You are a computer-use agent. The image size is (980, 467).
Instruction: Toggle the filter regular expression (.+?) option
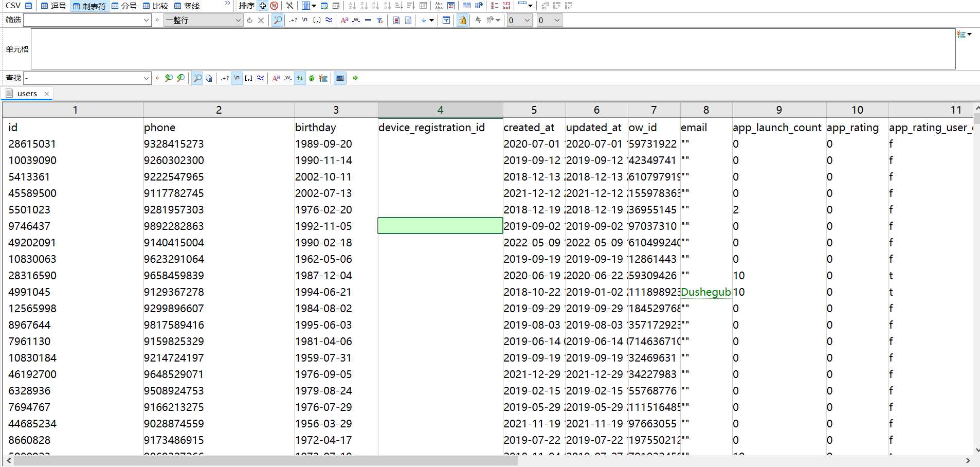(293, 20)
